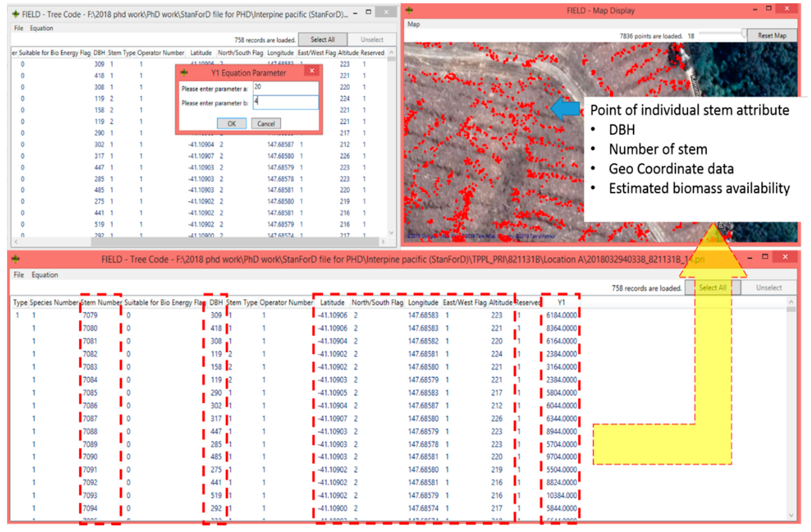Click Y1 value 9704.0000
811x532 pixels.
click(x=561, y=457)
